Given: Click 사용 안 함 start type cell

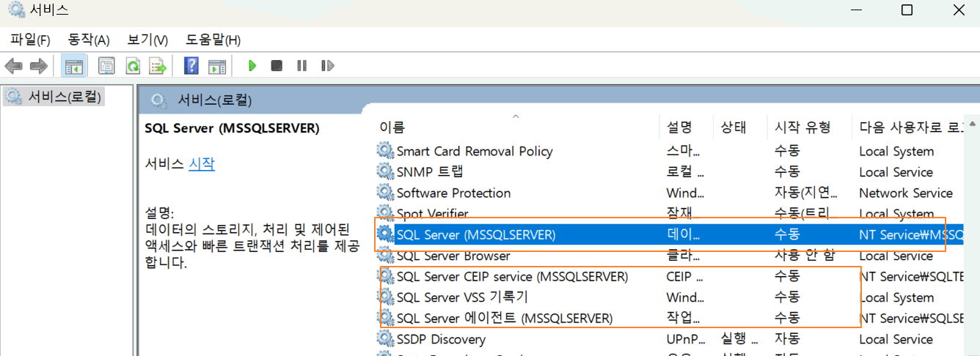Looking at the screenshot, I should [x=804, y=256].
